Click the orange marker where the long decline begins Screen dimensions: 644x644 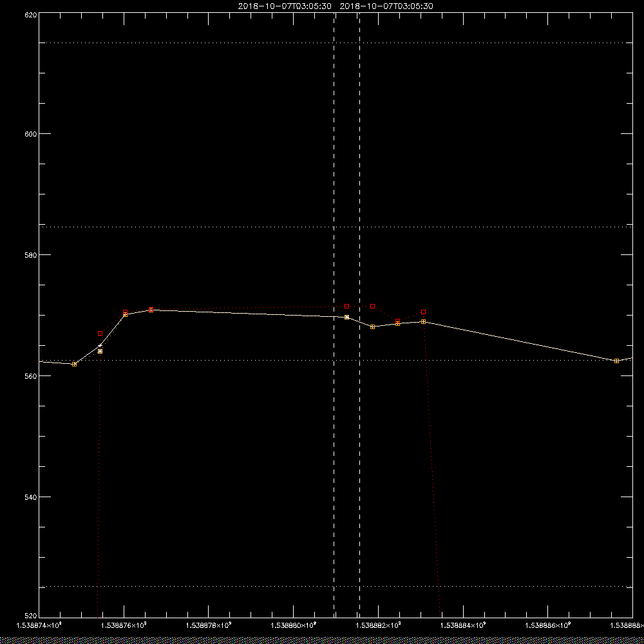tap(424, 321)
